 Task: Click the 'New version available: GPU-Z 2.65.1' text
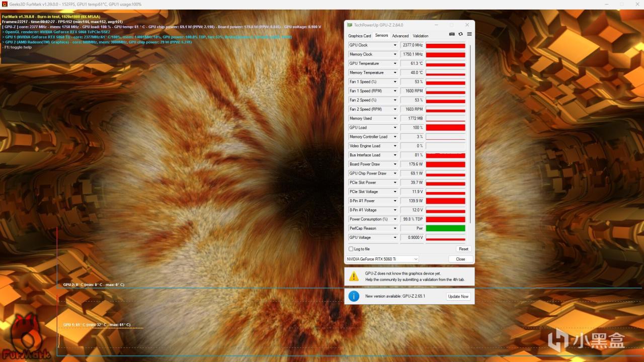[x=395, y=296]
